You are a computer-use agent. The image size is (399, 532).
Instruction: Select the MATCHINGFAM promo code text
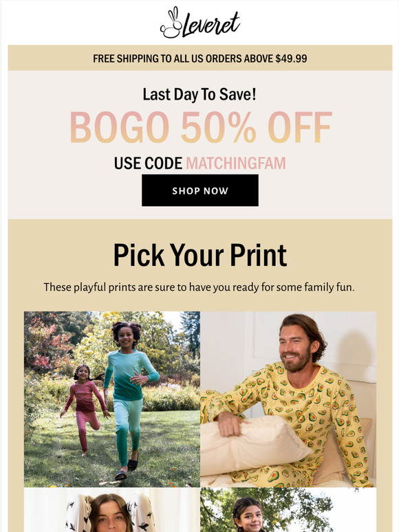point(236,163)
